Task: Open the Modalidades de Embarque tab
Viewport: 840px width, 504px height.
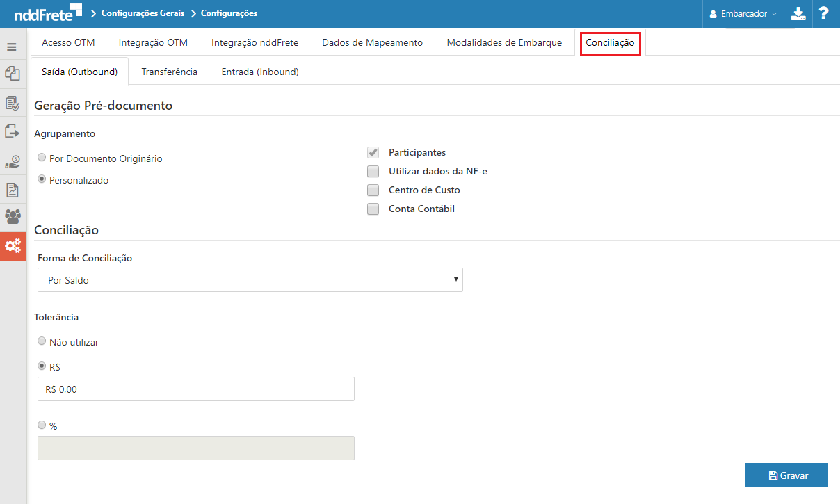Action: tap(504, 42)
